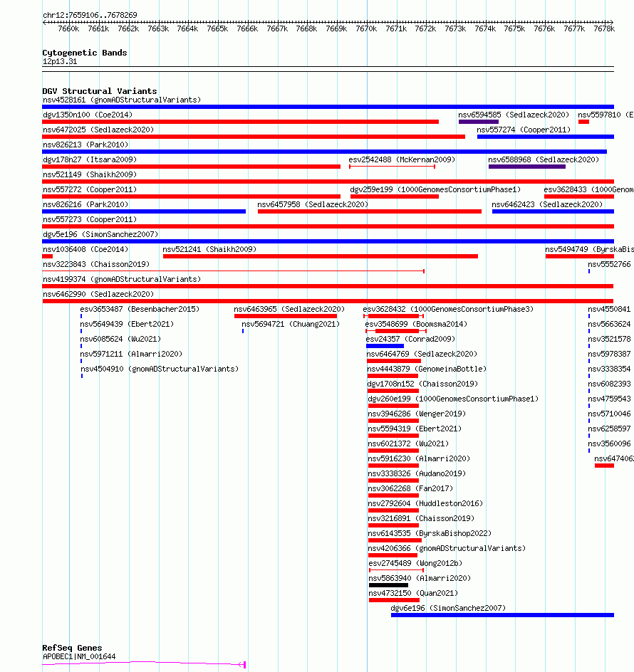Select the magenta APOBEC1 gene glyph
The height and width of the screenshot is (672, 634).
point(144,665)
